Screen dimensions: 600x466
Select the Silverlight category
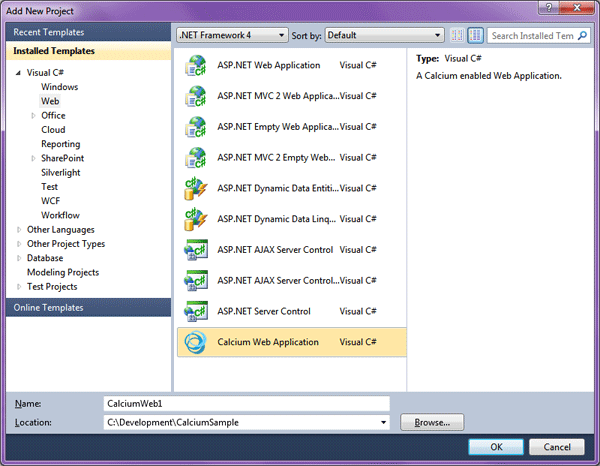pyautogui.click(x=61, y=173)
